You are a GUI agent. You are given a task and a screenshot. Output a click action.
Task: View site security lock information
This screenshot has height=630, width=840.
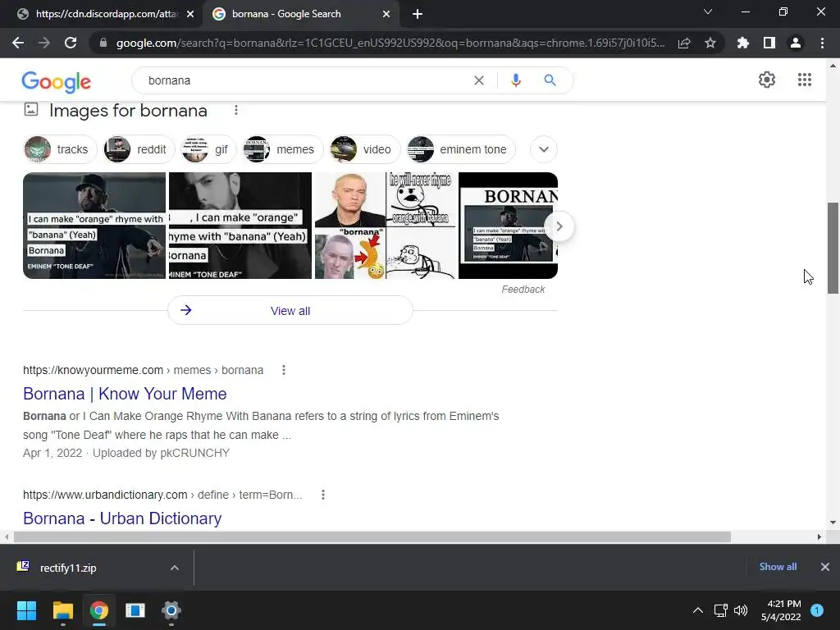[103, 43]
